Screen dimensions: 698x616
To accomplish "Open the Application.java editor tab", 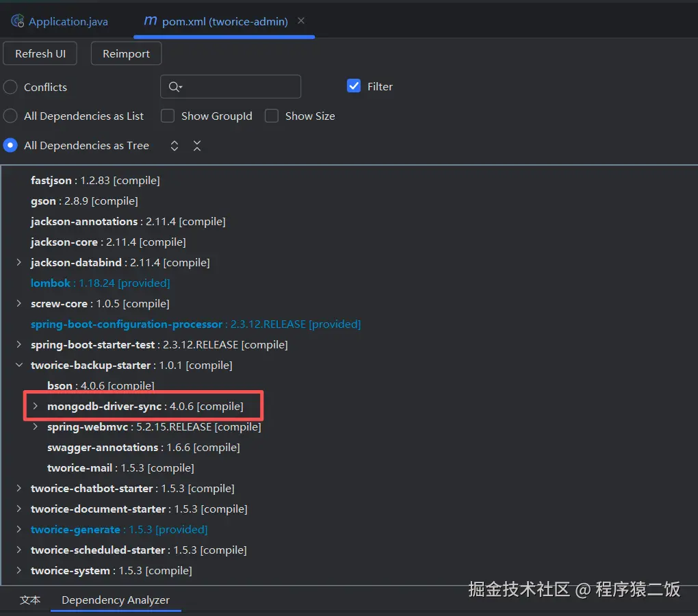I will coord(60,21).
